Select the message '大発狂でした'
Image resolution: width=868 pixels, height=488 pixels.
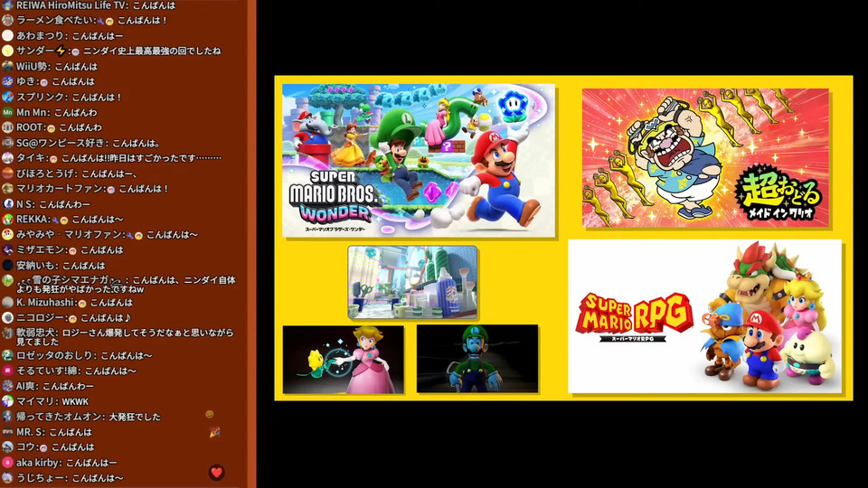point(135,417)
